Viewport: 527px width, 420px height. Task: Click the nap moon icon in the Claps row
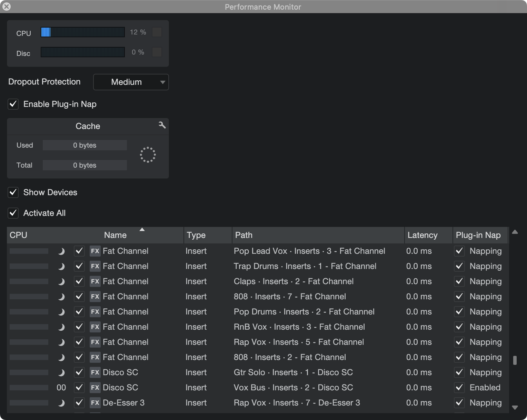click(x=61, y=282)
